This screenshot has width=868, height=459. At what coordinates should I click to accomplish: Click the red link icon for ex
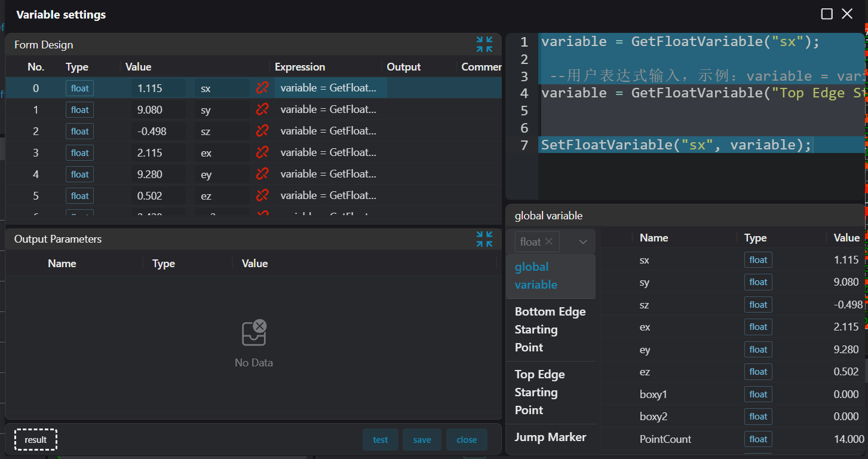pos(262,152)
